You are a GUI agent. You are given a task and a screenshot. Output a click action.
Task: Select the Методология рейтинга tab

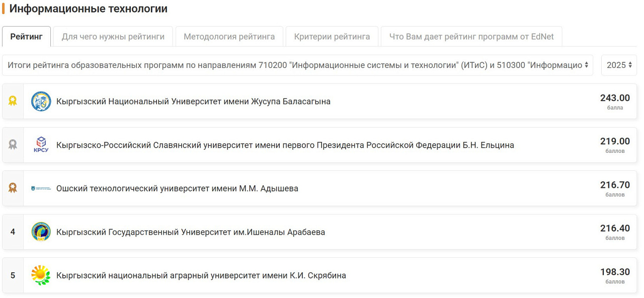[229, 37]
